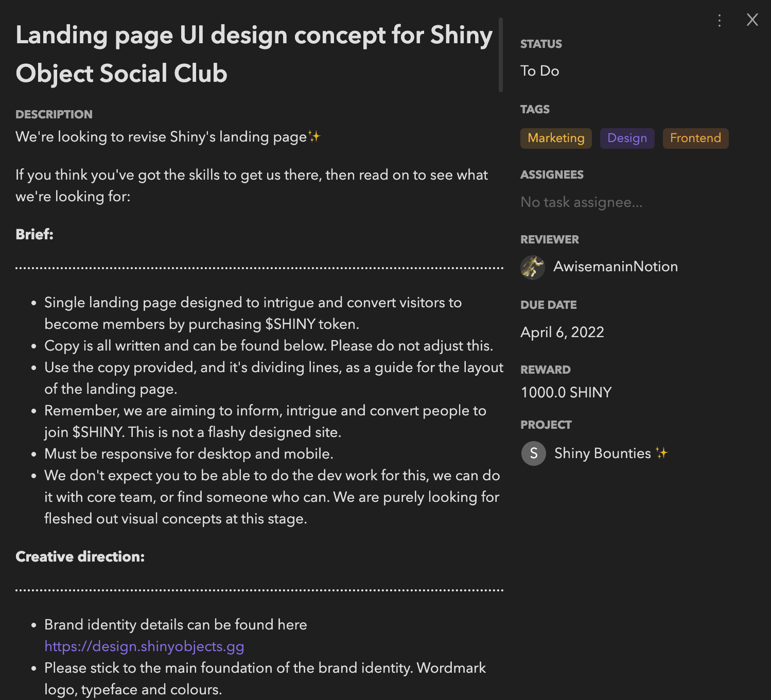Open the AwisemaninNotion reviewer name
Image resolution: width=771 pixels, height=700 pixels.
(x=616, y=267)
